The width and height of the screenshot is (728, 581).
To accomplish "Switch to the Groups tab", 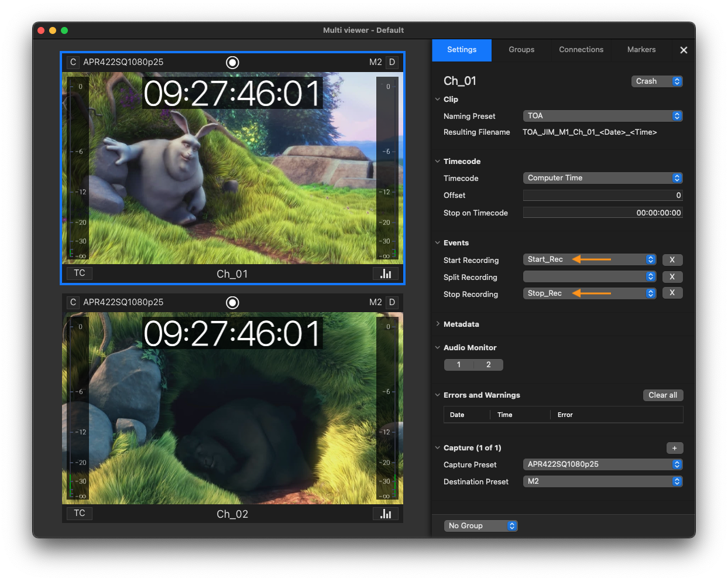I will point(521,50).
